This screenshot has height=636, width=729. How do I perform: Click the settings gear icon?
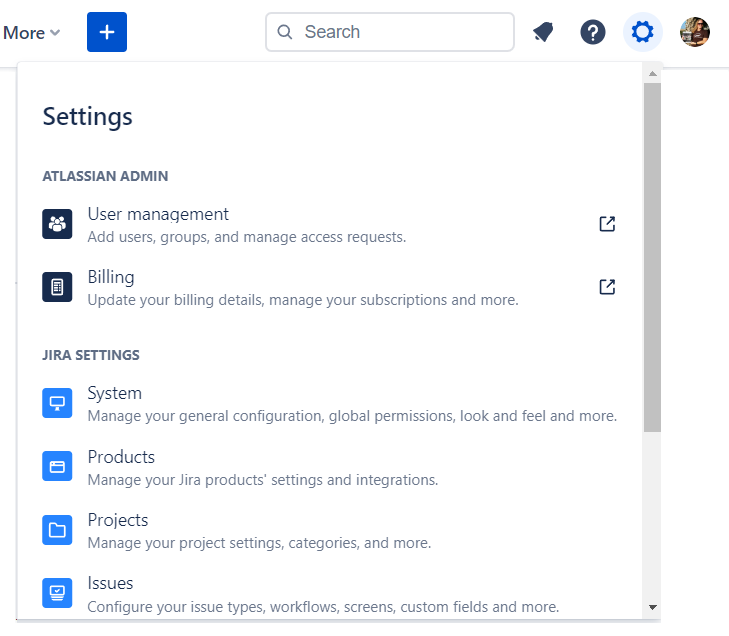click(643, 32)
